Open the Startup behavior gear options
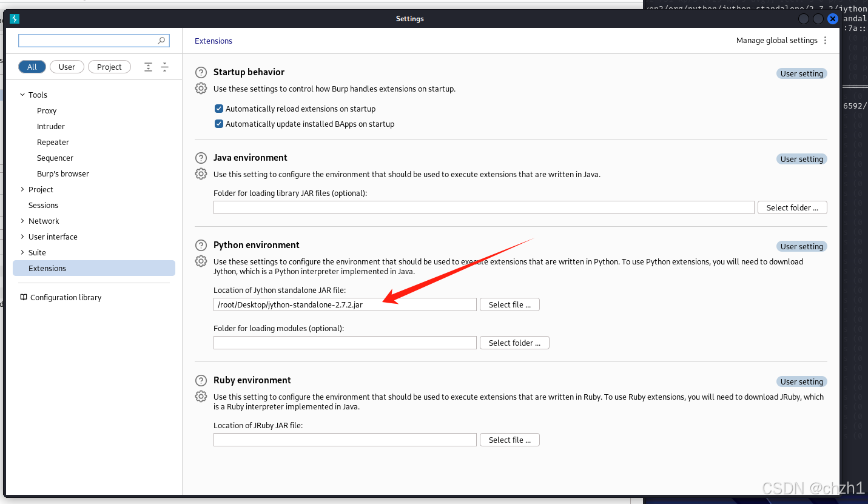This screenshot has width=868, height=504. coord(201,89)
